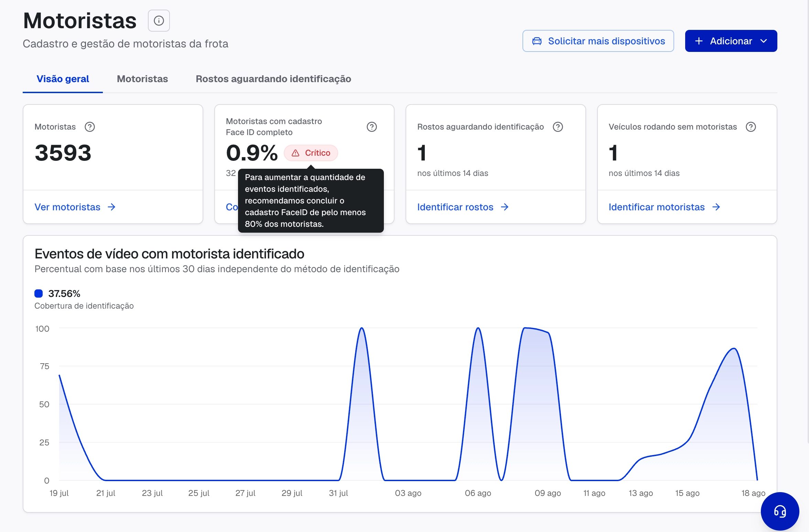
Task: Click the 09 ago axis label
Action: [548, 493]
